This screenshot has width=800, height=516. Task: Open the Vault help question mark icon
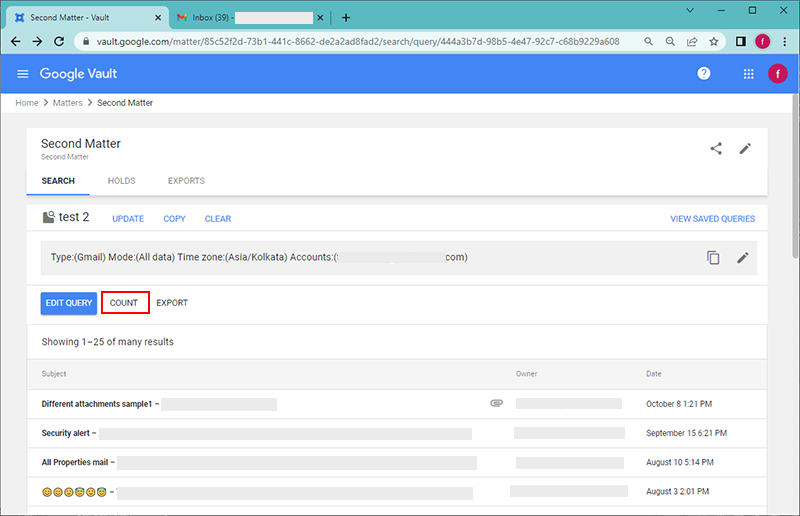pyautogui.click(x=704, y=73)
